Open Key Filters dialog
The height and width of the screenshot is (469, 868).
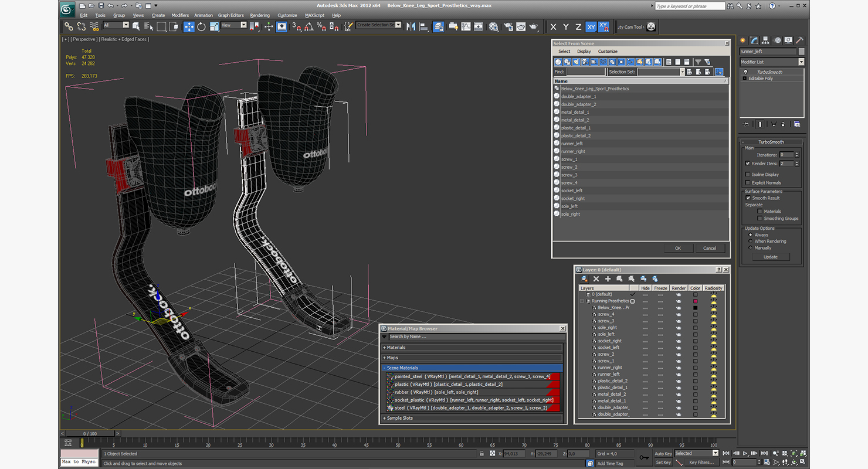tap(702, 462)
